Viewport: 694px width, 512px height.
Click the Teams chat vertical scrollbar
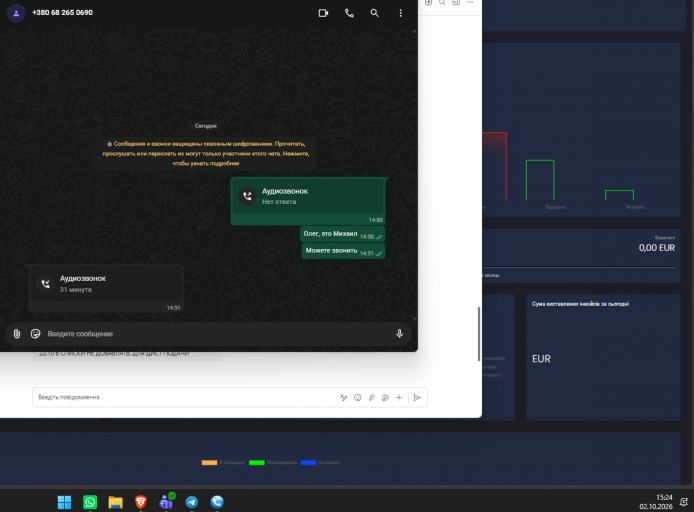tap(478, 334)
